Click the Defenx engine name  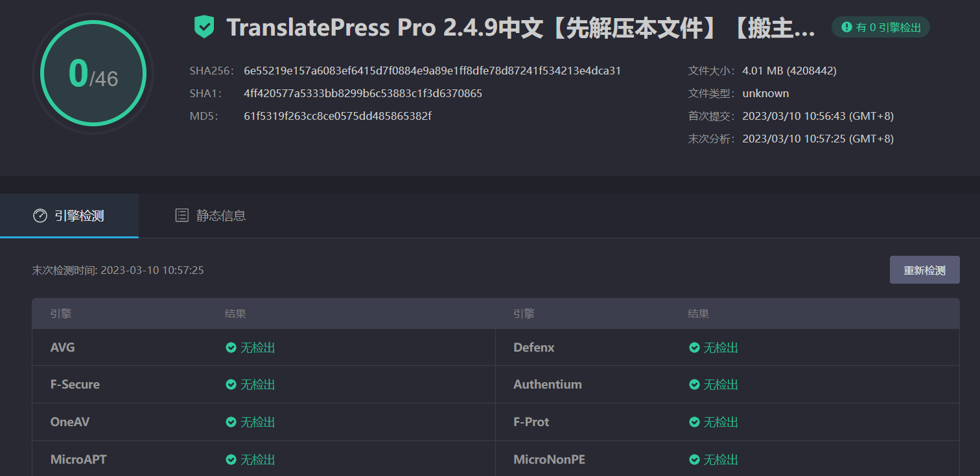coord(534,348)
